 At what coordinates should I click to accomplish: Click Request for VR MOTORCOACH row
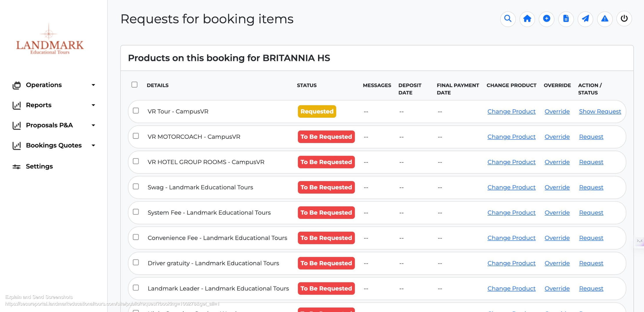pos(591,137)
